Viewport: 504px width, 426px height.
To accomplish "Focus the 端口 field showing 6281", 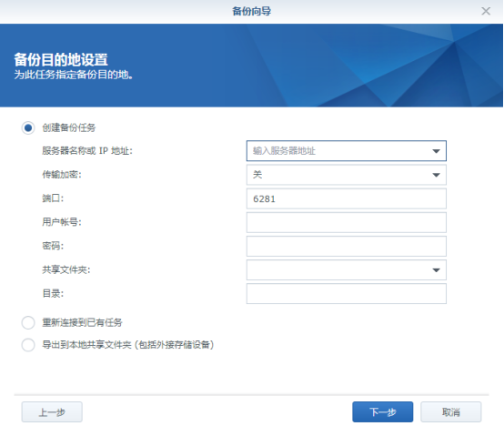I will pos(347,198).
